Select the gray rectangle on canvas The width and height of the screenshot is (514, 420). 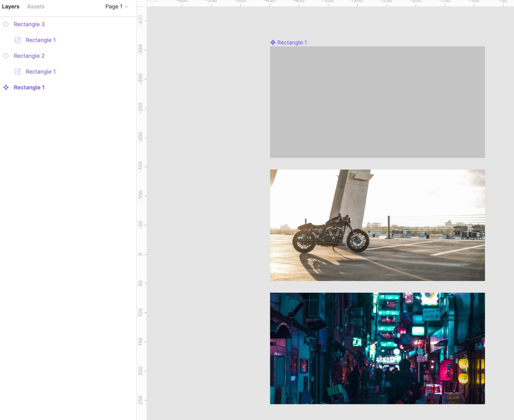377,102
